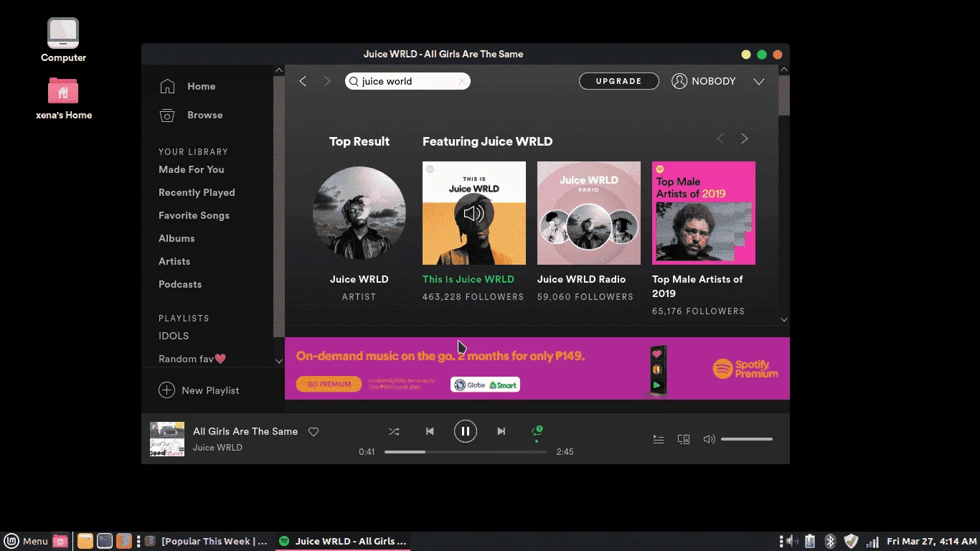Open the Bluetooth tray icon

tap(830, 541)
